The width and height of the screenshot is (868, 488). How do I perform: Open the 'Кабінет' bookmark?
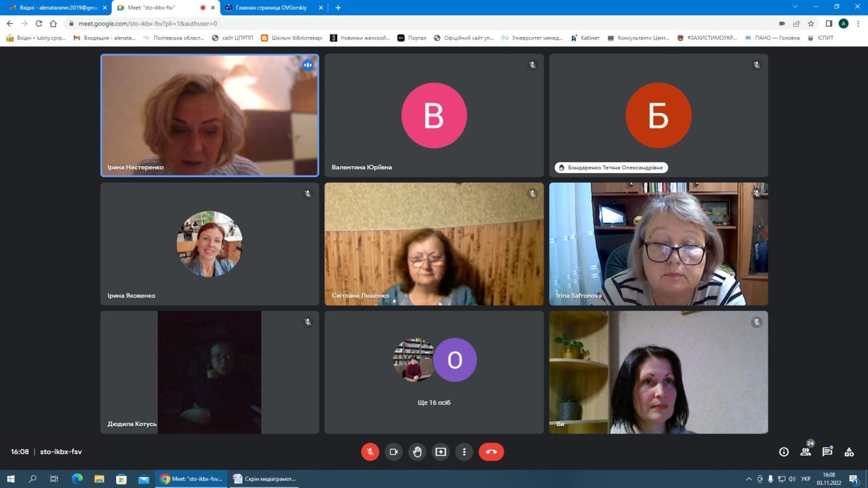[585, 38]
